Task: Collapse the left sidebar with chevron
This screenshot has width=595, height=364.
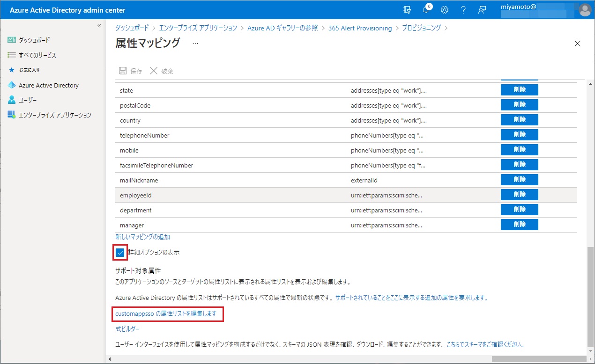Action: [99, 26]
